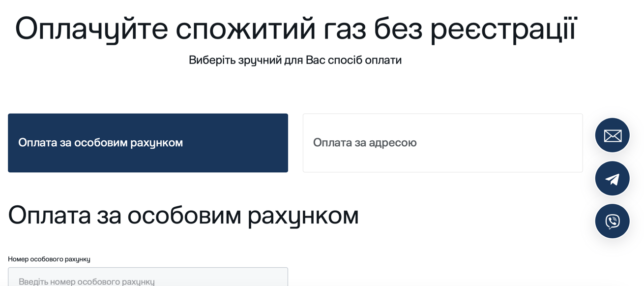Screen dimensions: 644x286
Task: Open the Telegram paper plane icon
Action: (x=612, y=178)
